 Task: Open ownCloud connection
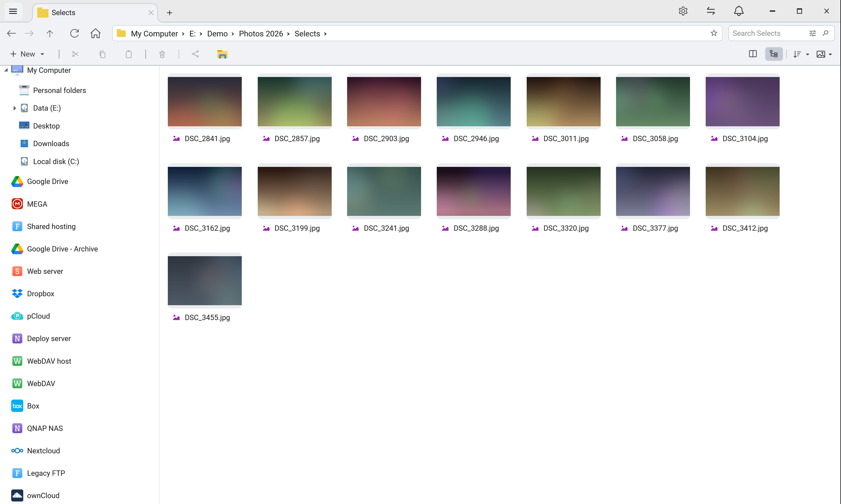point(43,496)
